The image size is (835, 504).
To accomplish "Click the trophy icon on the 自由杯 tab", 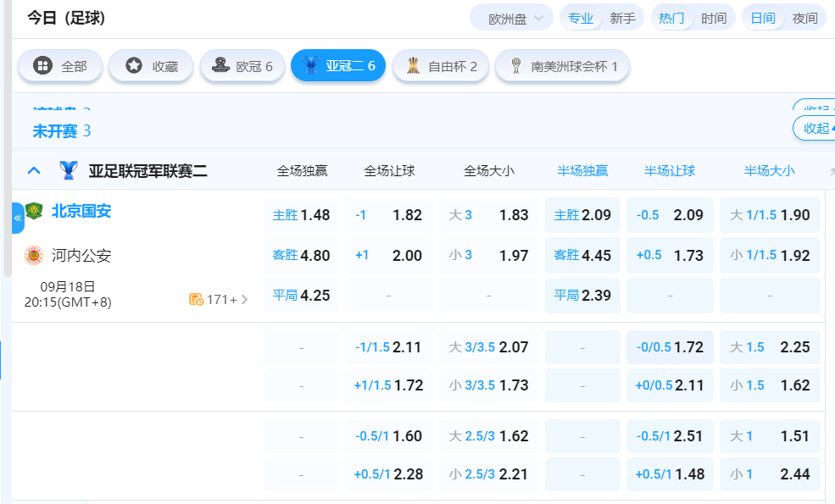I will [x=413, y=65].
